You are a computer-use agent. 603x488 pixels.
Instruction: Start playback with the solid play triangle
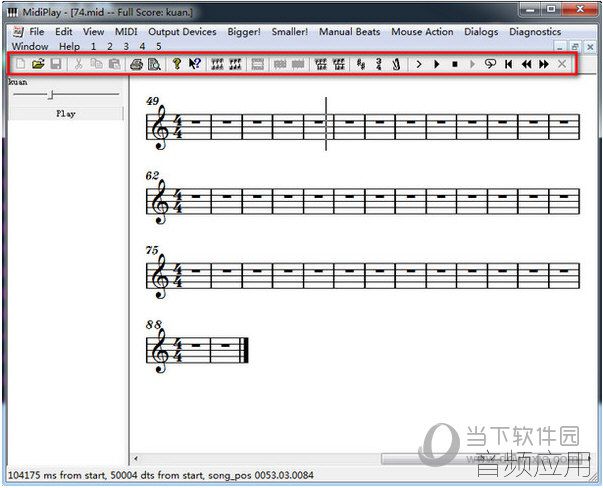click(436, 64)
